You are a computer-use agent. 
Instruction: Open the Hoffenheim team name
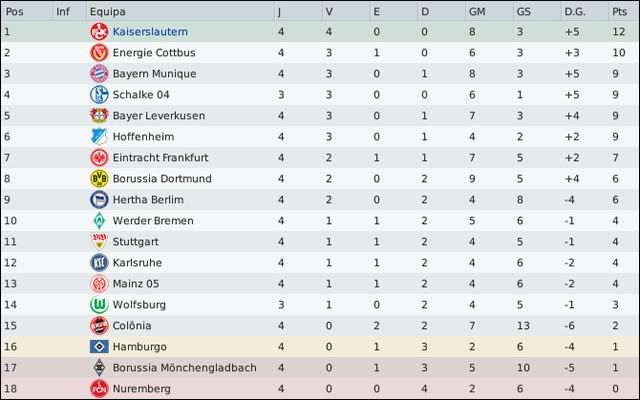click(x=143, y=137)
